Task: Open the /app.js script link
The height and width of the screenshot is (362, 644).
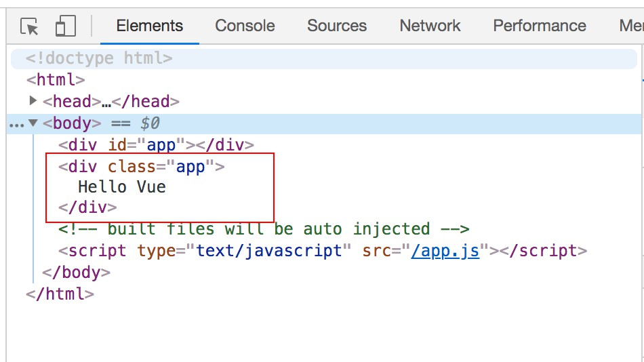Action: tap(445, 251)
